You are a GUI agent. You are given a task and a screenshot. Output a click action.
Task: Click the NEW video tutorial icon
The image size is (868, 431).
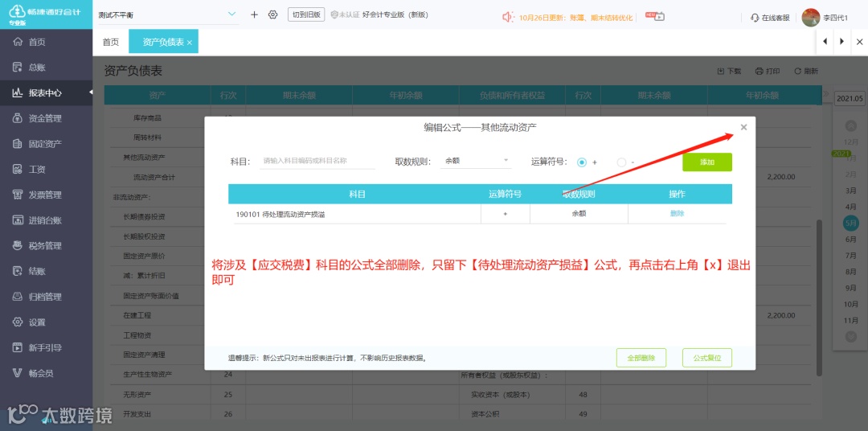[655, 16]
